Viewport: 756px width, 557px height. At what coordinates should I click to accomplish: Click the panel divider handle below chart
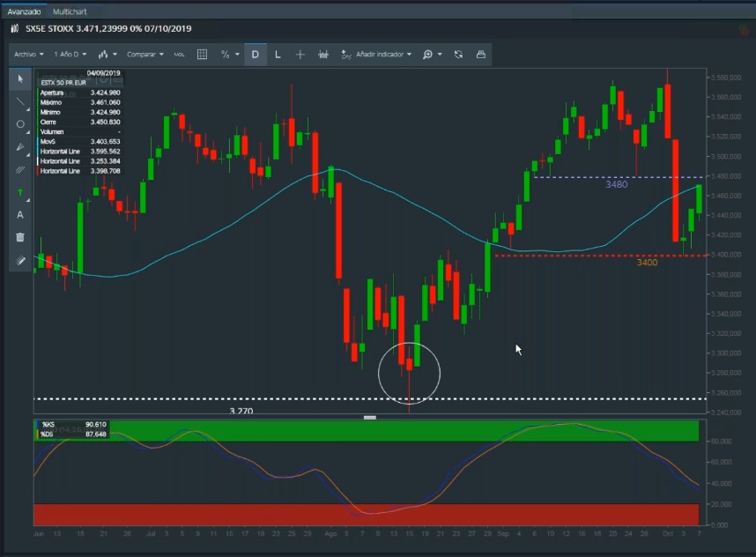pyautogui.click(x=370, y=417)
